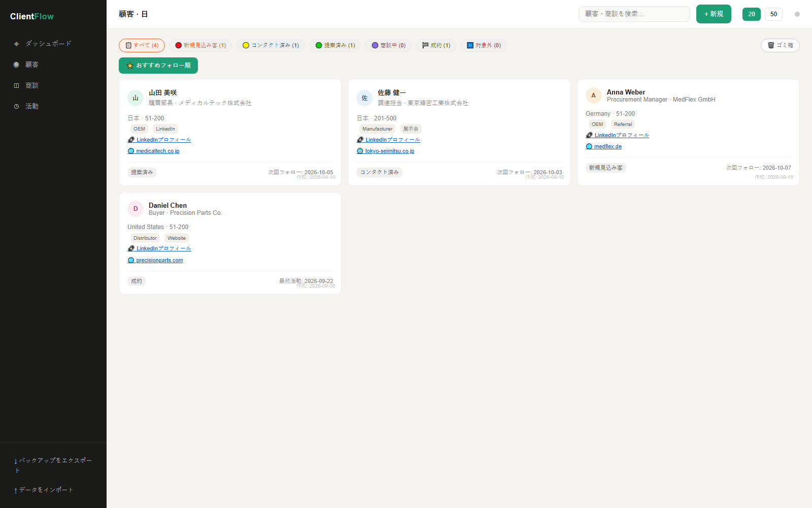Open 佐藤 健一 card name
Screen dimensions: 812x508
[392, 92]
